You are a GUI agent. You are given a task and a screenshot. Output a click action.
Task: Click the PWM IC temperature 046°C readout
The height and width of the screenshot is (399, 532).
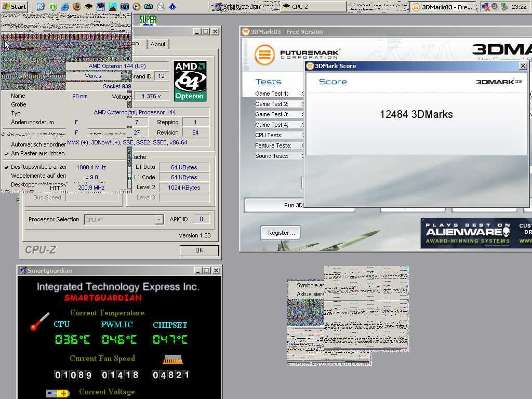click(119, 339)
